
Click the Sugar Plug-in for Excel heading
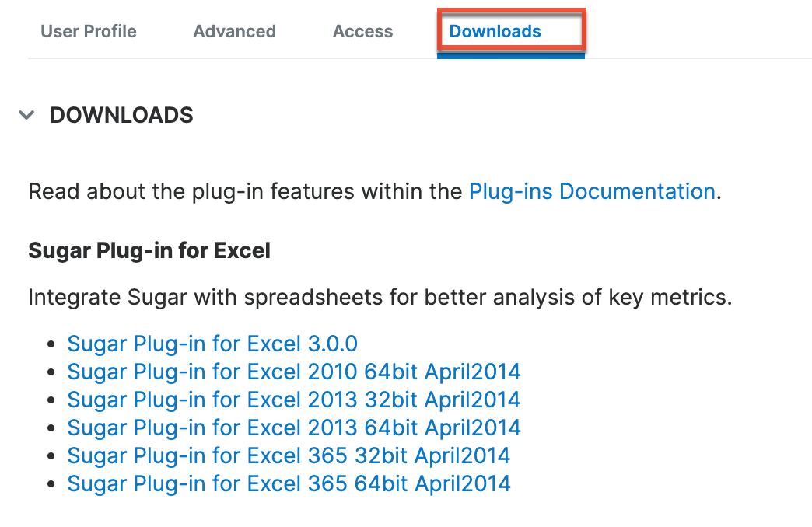coord(149,250)
